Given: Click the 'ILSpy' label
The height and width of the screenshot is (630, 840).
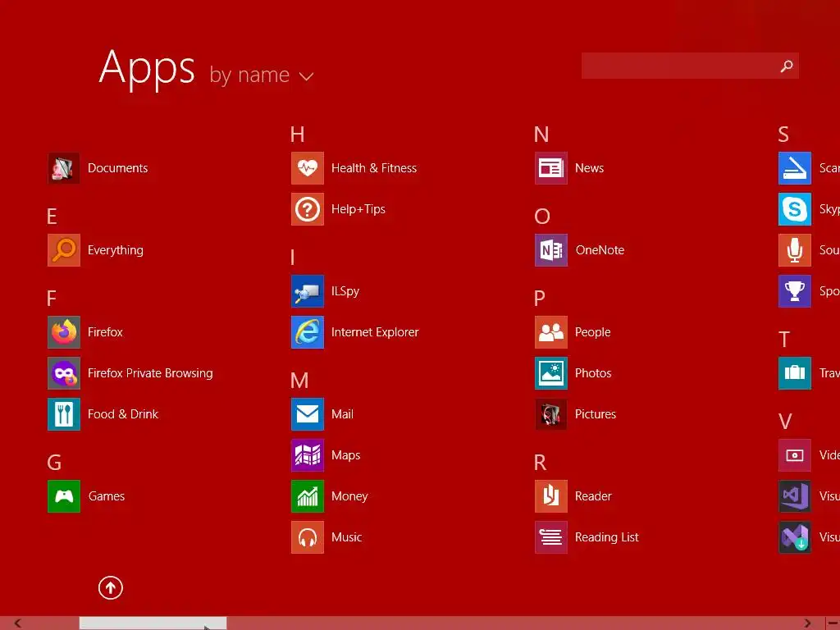Looking at the screenshot, I should [345, 291].
